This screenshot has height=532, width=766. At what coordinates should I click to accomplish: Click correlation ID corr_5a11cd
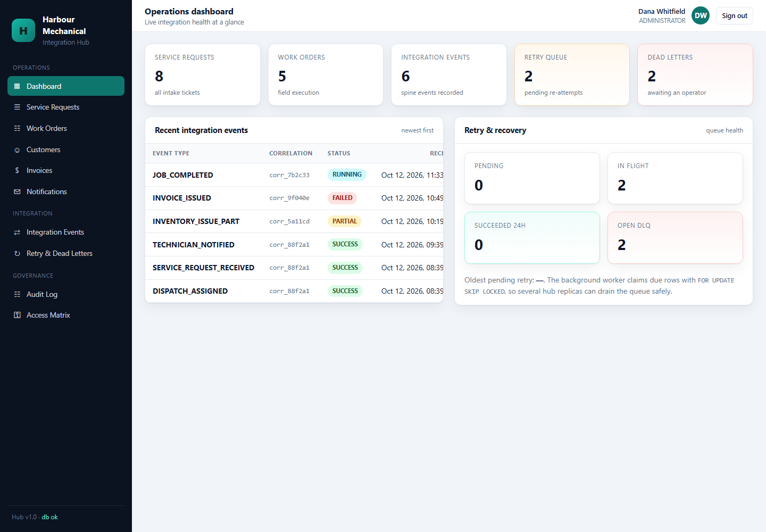point(289,221)
